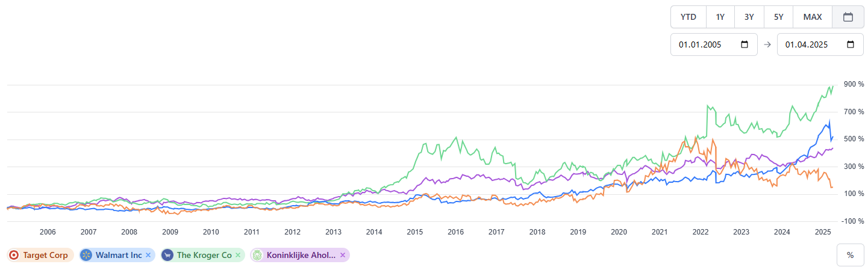Click the Walmart Inc legend label

(118, 255)
